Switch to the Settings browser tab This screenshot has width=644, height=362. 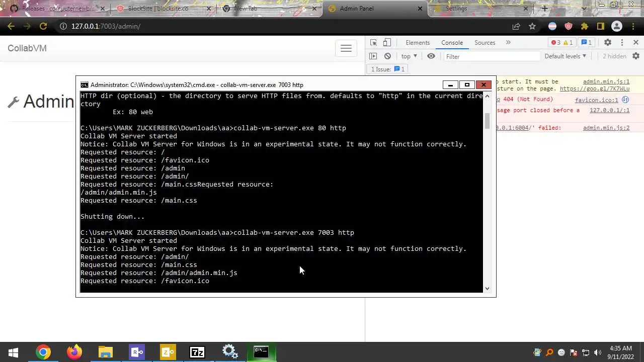[480, 9]
